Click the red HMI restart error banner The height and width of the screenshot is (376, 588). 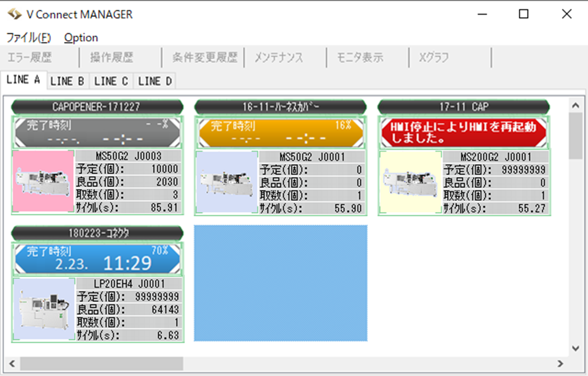(464, 133)
